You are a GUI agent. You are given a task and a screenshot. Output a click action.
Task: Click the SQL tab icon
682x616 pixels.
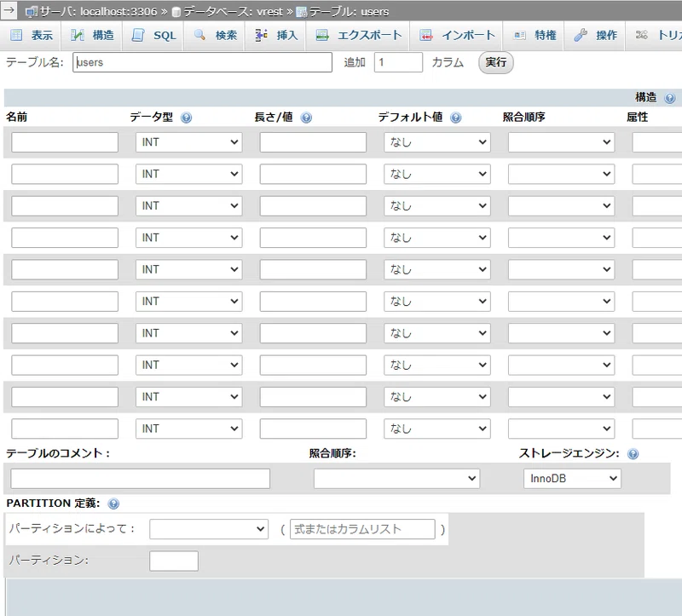[138, 35]
